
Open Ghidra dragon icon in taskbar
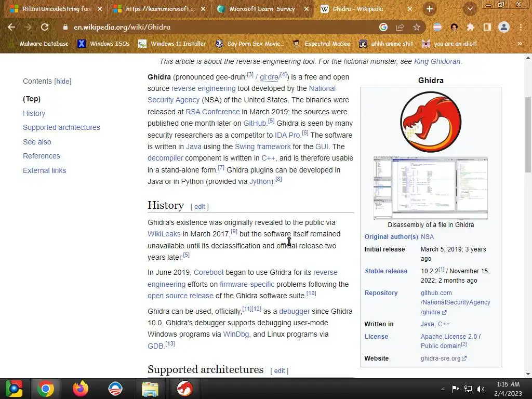pyautogui.click(x=184, y=389)
